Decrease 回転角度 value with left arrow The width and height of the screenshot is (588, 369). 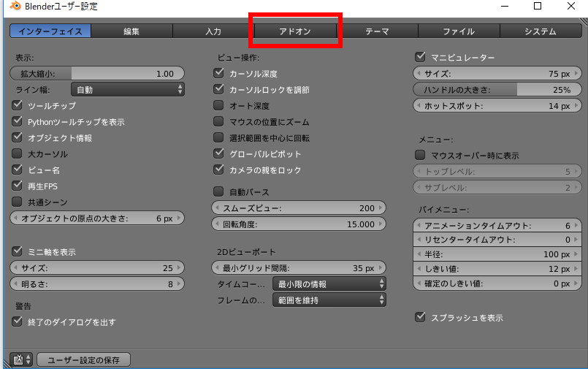[x=217, y=224]
